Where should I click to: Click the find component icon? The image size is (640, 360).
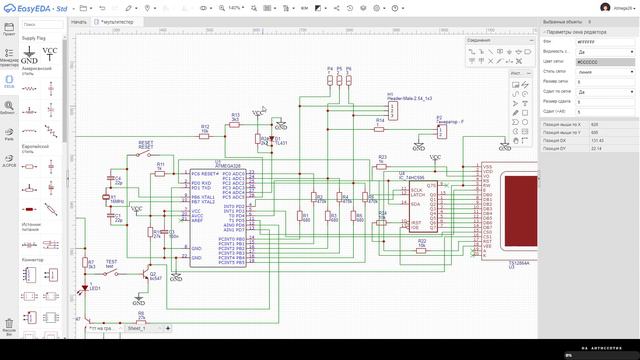254,8
